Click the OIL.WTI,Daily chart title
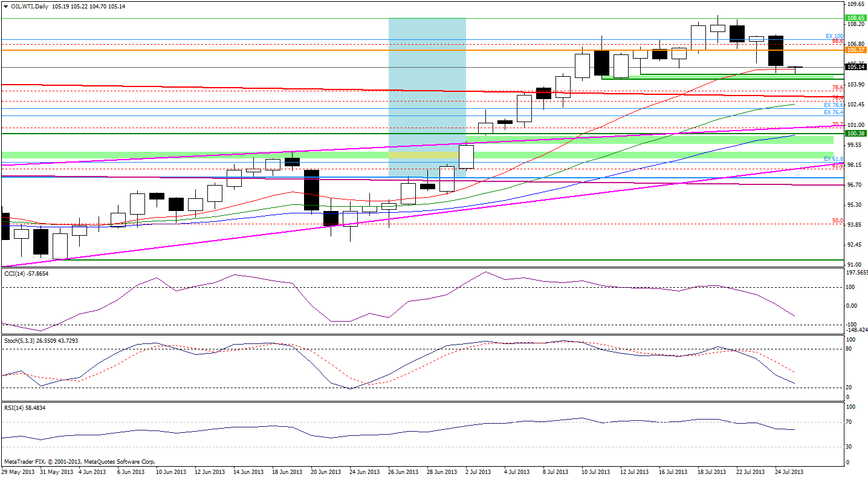The width and height of the screenshot is (868, 477). 30,6
